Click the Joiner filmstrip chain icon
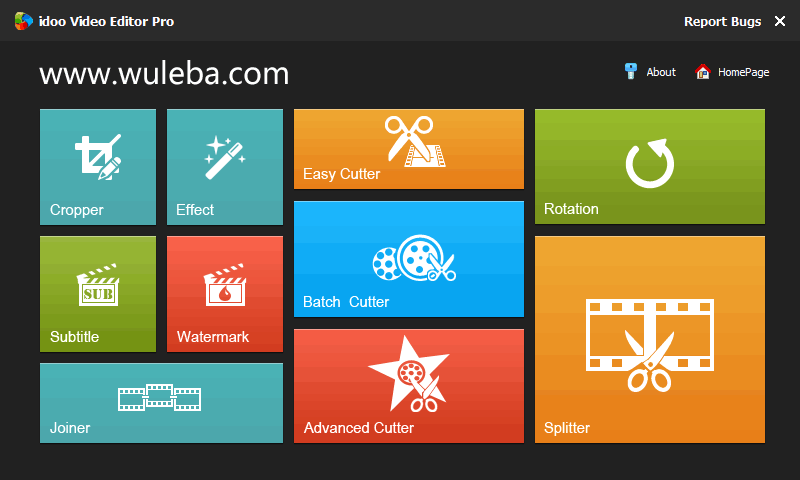 (159, 397)
